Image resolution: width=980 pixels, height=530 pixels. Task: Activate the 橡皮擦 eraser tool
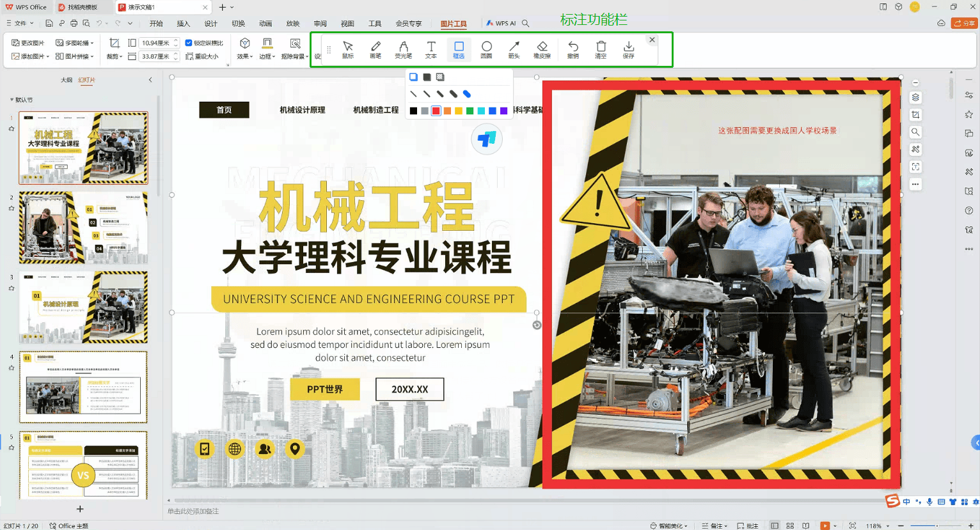click(x=542, y=49)
